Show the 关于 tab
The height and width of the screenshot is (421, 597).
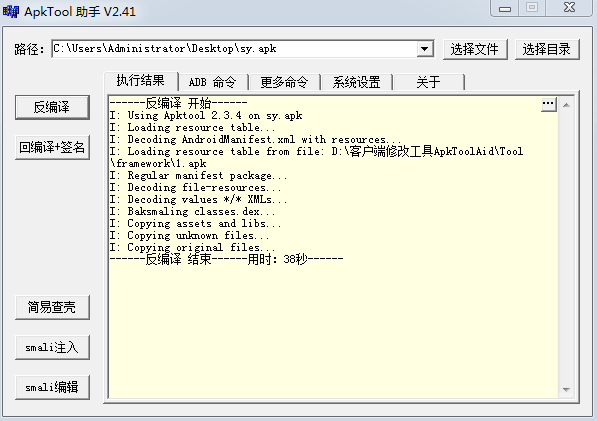click(x=429, y=82)
